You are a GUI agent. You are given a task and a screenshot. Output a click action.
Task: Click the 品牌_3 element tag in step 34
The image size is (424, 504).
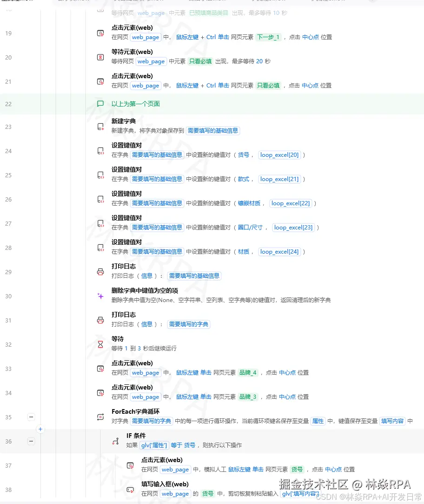[248, 397]
